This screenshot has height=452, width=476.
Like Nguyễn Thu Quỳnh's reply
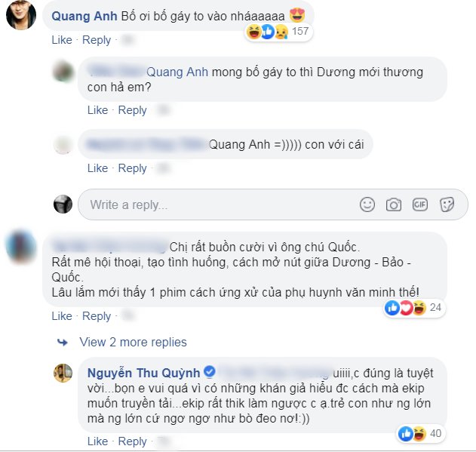(97, 441)
